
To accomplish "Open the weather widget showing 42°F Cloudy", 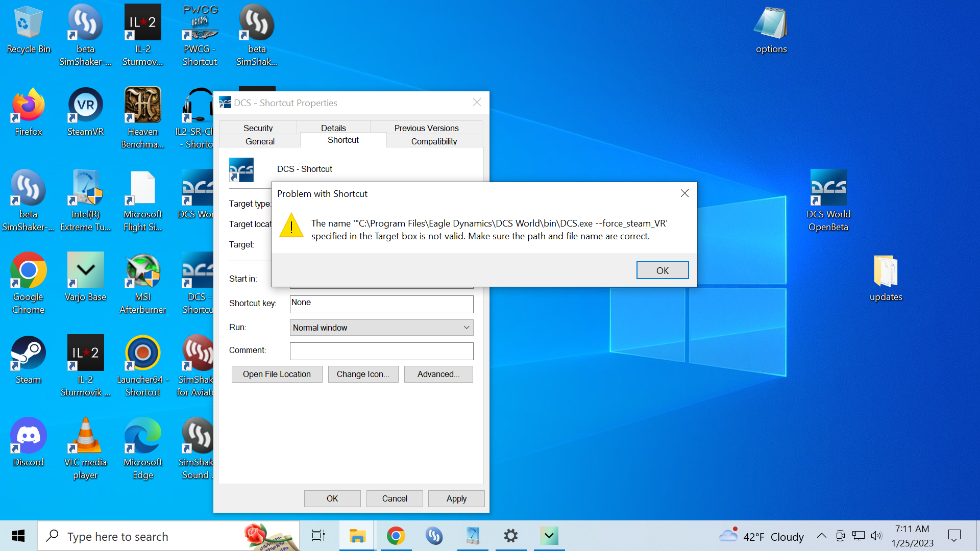I will tap(762, 536).
